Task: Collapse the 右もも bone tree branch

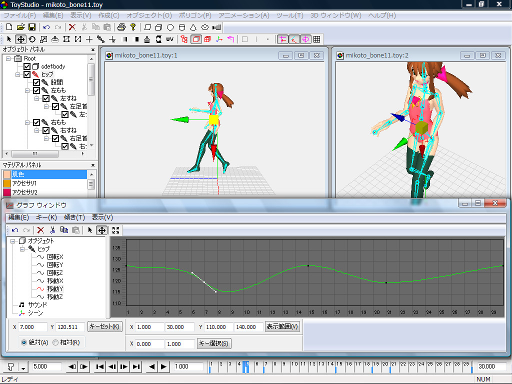Action: [27, 123]
